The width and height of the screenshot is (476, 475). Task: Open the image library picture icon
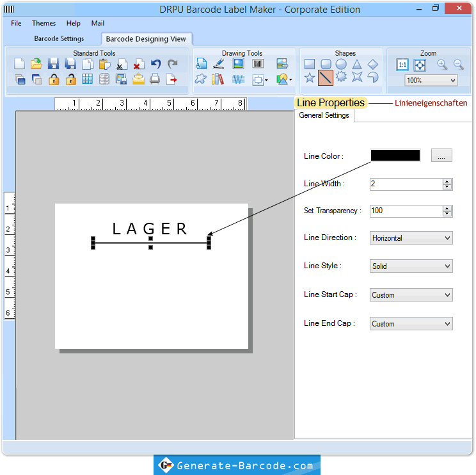[x=282, y=64]
